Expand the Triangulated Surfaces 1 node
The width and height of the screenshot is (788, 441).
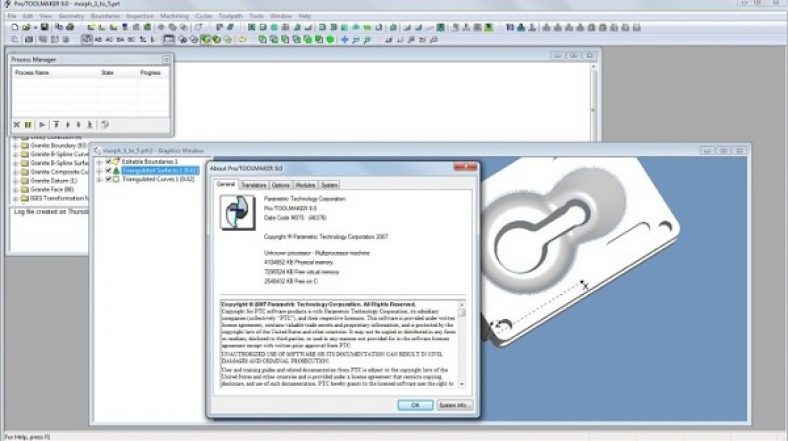(x=100, y=171)
